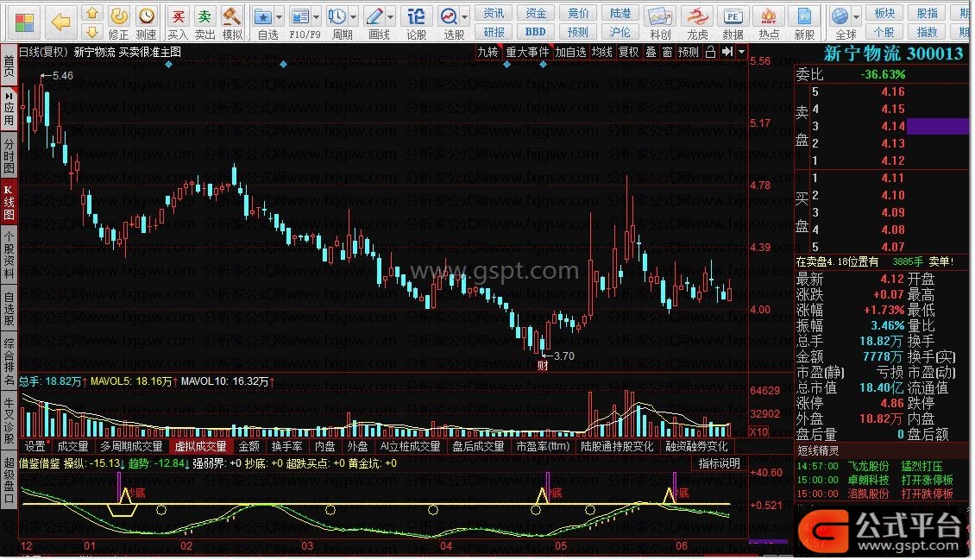Click the BBD button

pyautogui.click(x=535, y=32)
